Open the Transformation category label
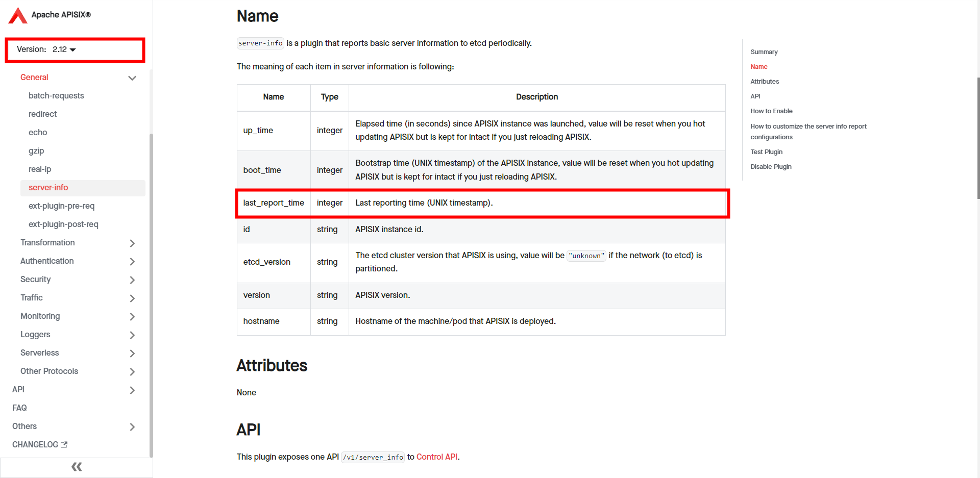 pyautogui.click(x=47, y=242)
